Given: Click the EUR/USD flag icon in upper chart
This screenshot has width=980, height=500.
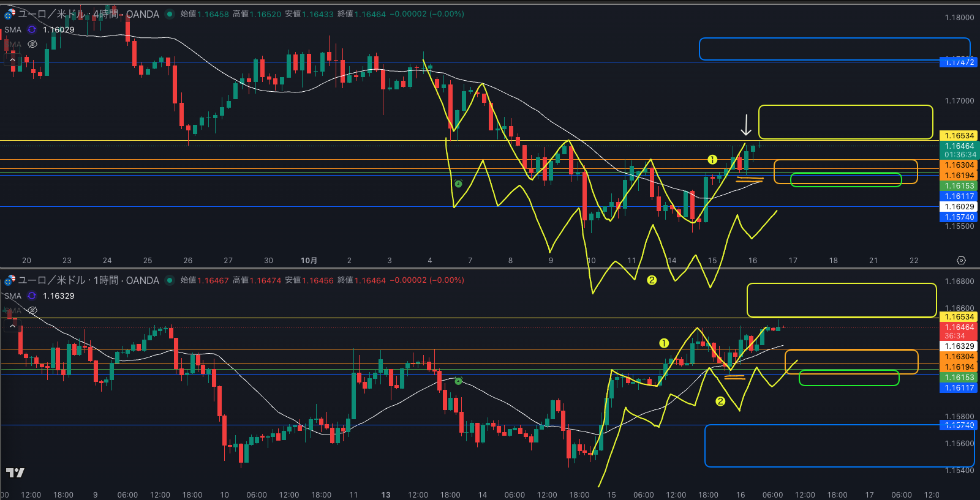Looking at the screenshot, I should coord(10,13).
